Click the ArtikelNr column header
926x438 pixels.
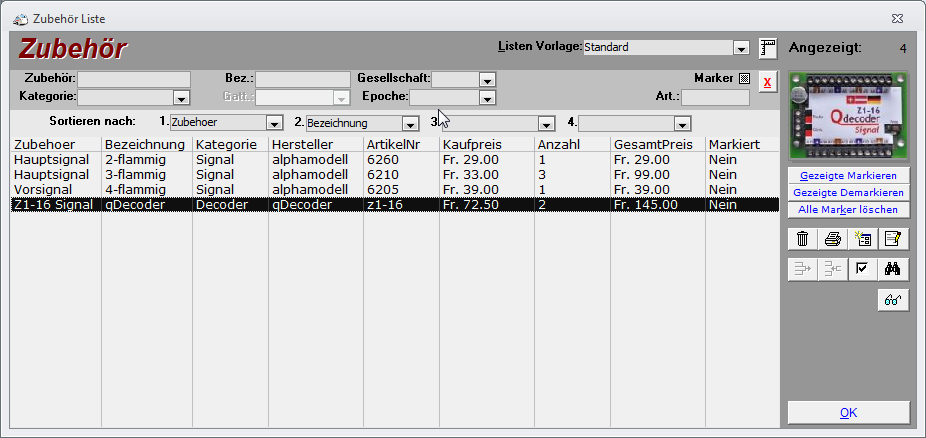pyautogui.click(x=402, y=145)
